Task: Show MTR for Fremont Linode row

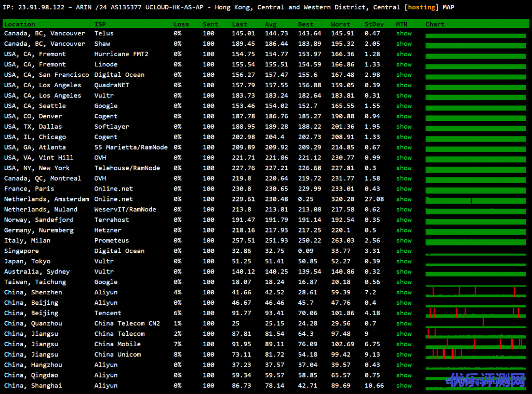Action: click(404, 64)
